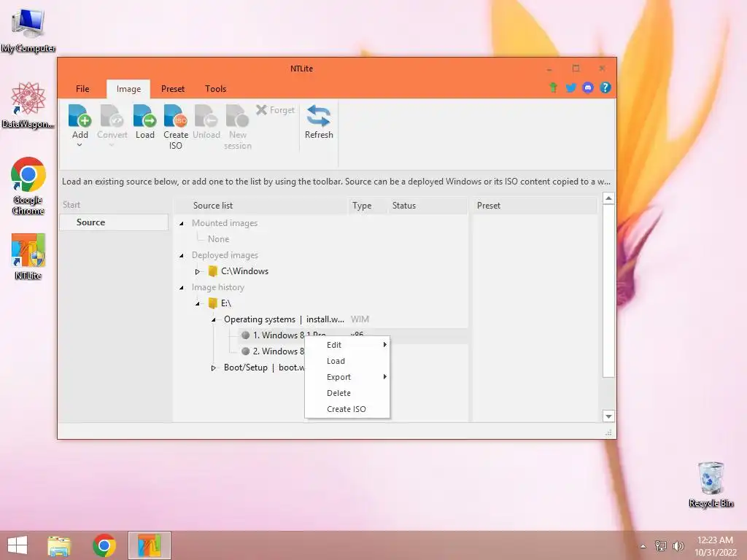Image resolution: width=747 pixels, height=560 pixels.
Task: Select Operating systems | install.wim row
Action: click(x=284, y=319)
